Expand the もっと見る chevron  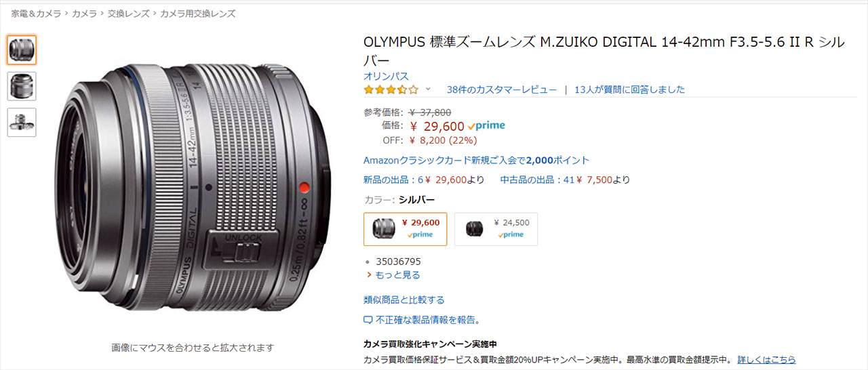369,275
